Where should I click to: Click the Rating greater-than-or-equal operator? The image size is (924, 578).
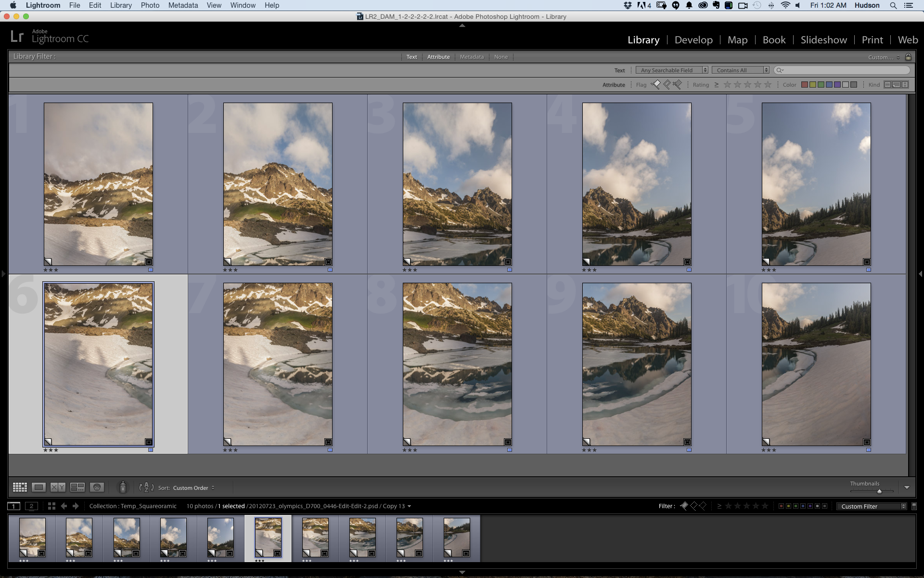click(x=717, y=85)
